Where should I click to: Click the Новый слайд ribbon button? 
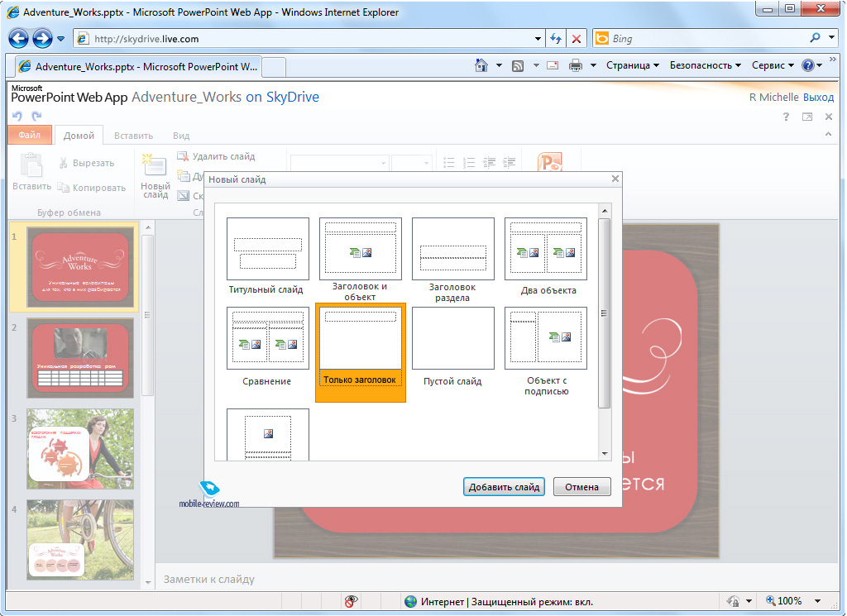pyautogui.click(x=155, y=176)
